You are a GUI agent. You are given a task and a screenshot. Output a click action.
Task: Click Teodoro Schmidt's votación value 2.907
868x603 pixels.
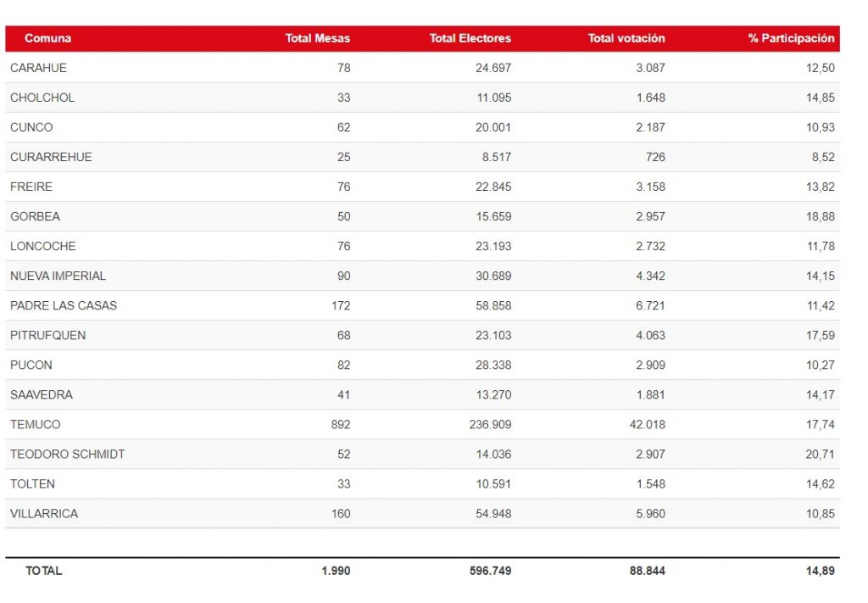(x=650, y=455)
